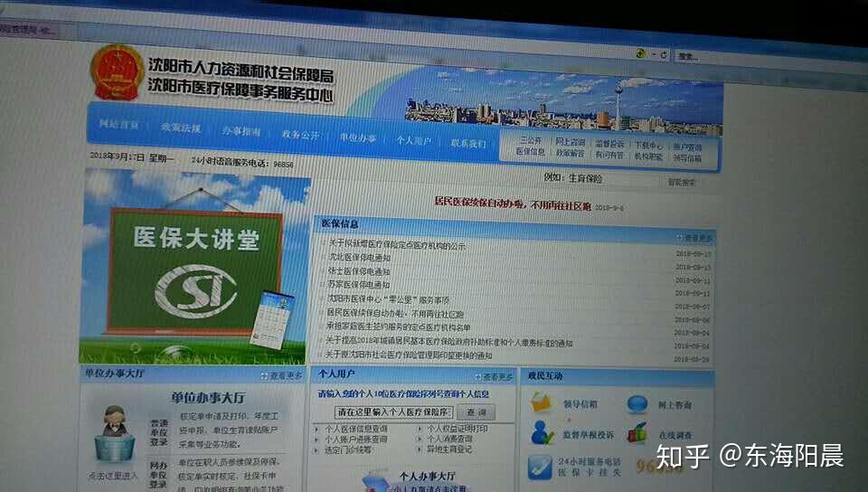The image size is (868, 492).
Task: Click the search field showing 生育保险
Action: 600,179
